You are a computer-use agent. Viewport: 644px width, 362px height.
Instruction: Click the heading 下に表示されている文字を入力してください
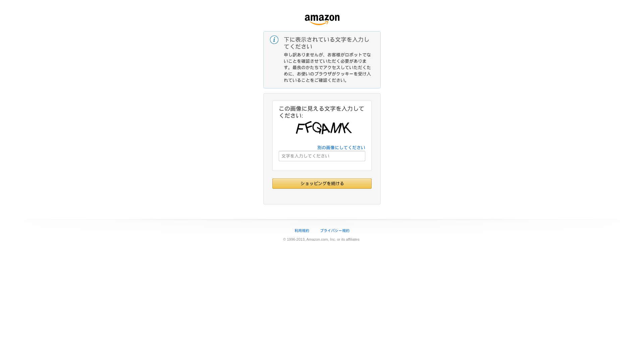[327, 43]
